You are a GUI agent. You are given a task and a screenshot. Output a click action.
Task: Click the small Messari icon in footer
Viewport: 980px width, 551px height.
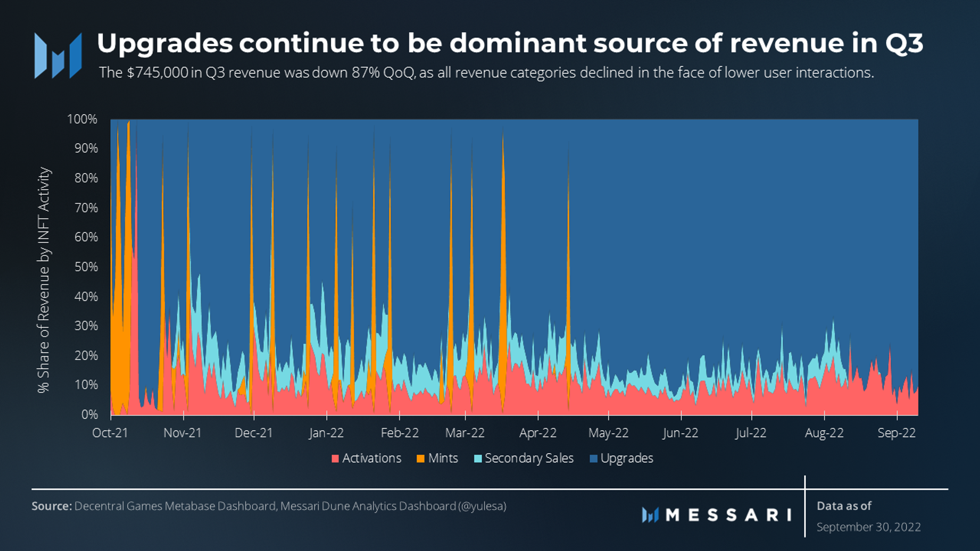(650, 515)
